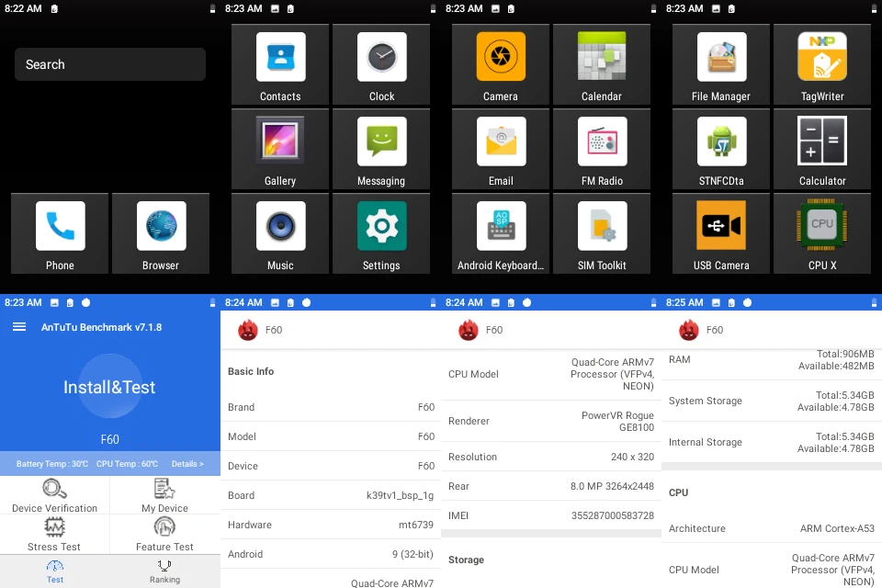The image size is (882, 588).
Task: Open the STNFCDta app
Action: [x=721, y=149]
